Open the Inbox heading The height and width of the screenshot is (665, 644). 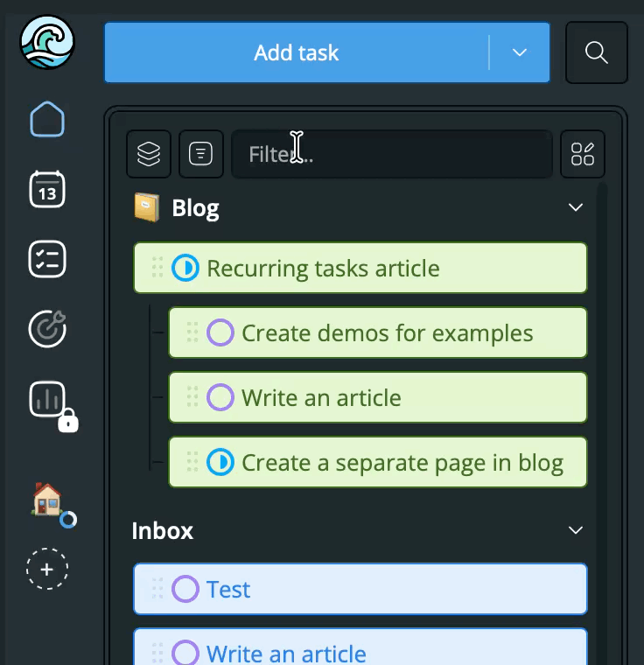click(x=163, y=530)
